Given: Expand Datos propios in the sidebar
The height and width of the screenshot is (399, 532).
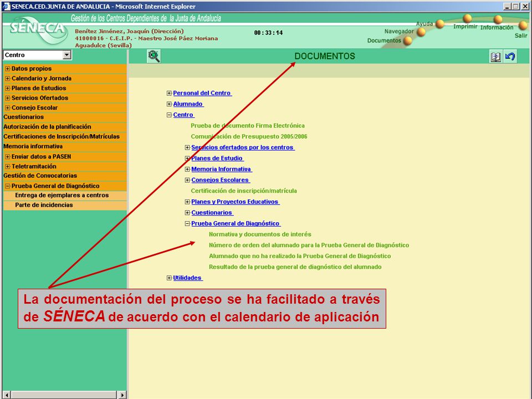Looking at the screenshot, I should (x=7, y=69).
